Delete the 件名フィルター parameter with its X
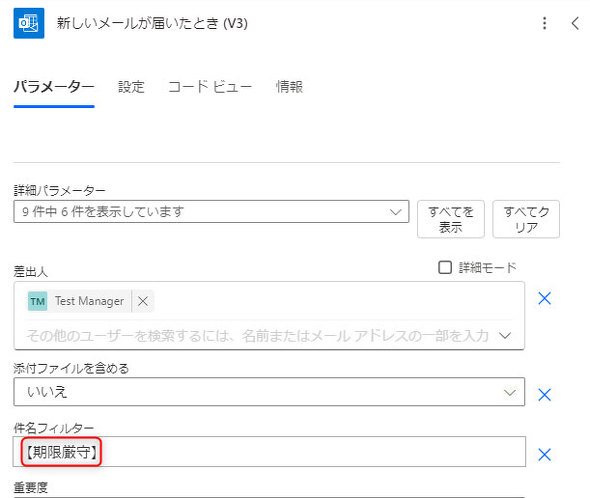 pyautogui.click(x=544, y=455)
